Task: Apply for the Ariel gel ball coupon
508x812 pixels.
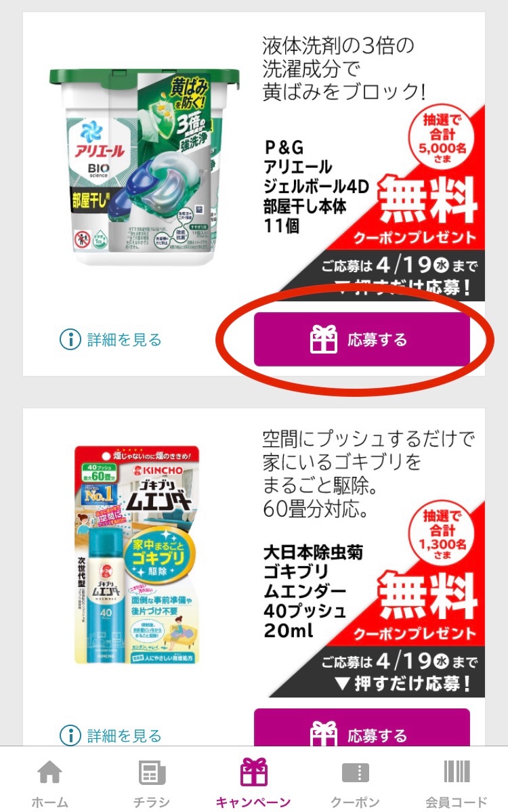Action: [x=362, y=340]
